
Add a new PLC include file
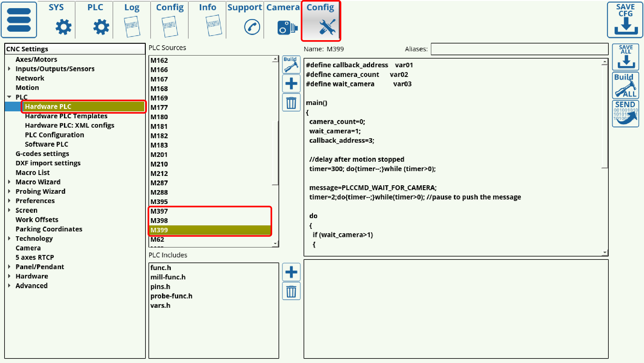291,272
